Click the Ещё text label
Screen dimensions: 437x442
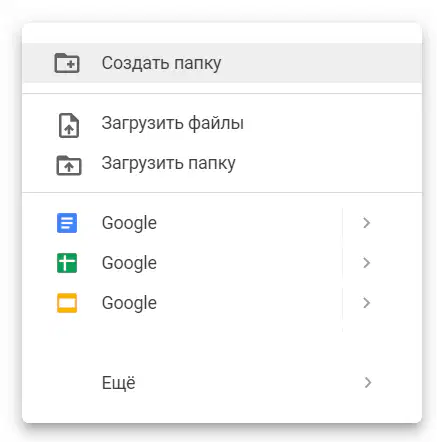119,383
